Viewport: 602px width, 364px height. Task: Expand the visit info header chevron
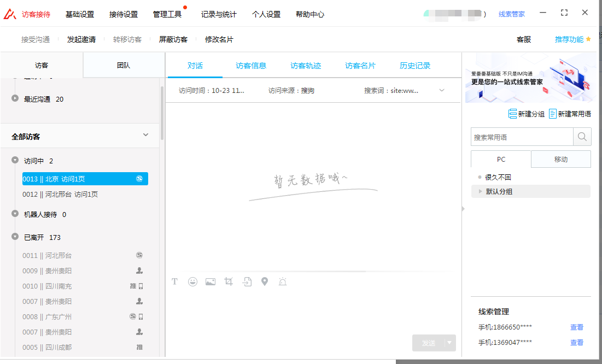[x=442, y=90]
